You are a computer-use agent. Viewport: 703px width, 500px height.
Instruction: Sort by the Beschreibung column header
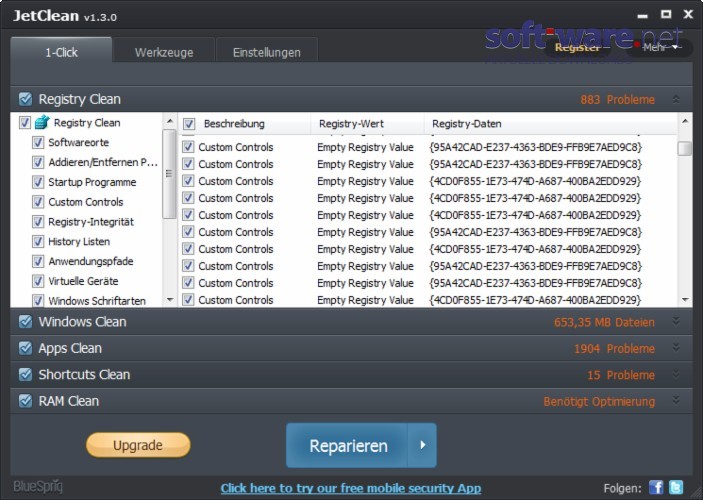(x=234, y=124)
